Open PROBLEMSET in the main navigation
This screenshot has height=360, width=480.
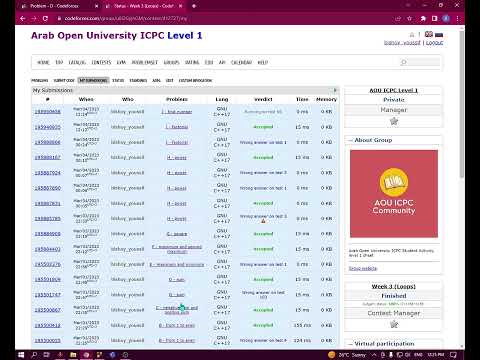(145, 62)
